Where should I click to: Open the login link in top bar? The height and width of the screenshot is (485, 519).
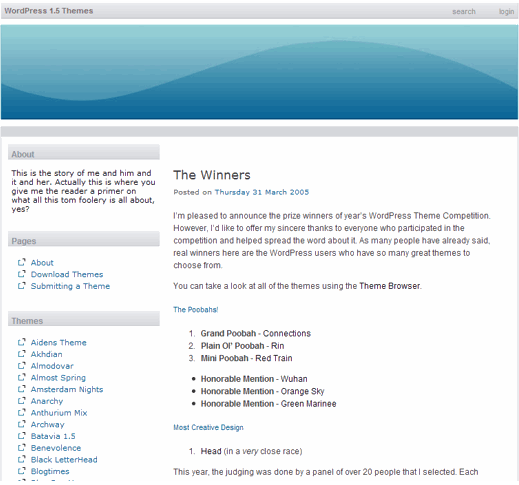[506, 11]
